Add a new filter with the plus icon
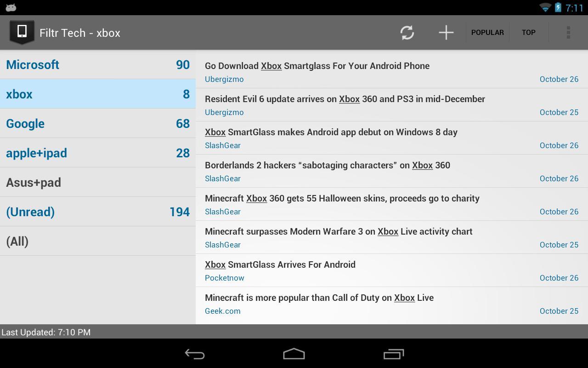Image resolution: width=588 pixels, height=368 pixels. [446, 33]
